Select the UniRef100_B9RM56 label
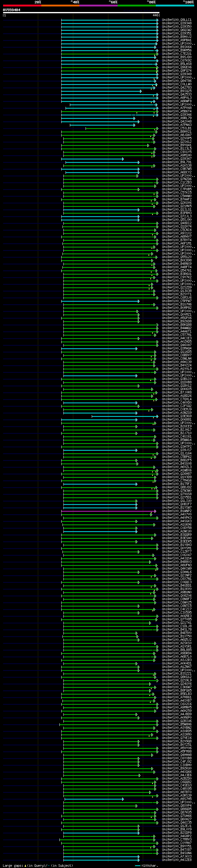This screenshot has width=197, height=868. (176, 50)
